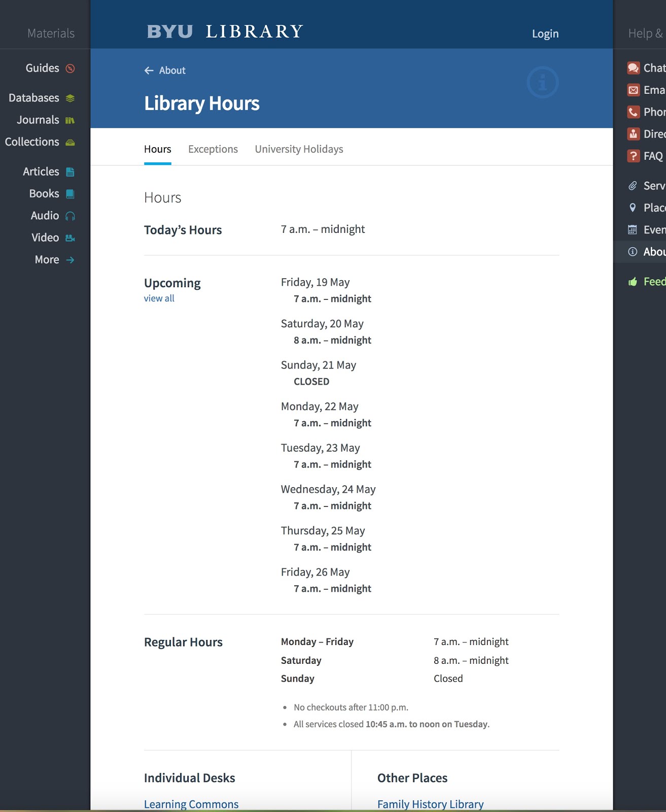The width and height of the screenshot is (666, 812).
Task: Click the FAQ label in Help sidebar
Action: (x=653, y=156)
